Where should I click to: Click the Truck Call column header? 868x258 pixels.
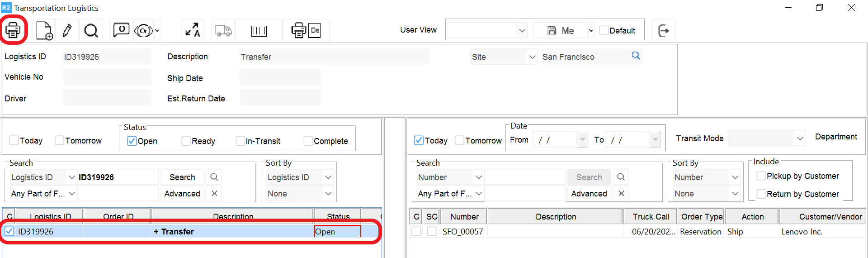651,217
